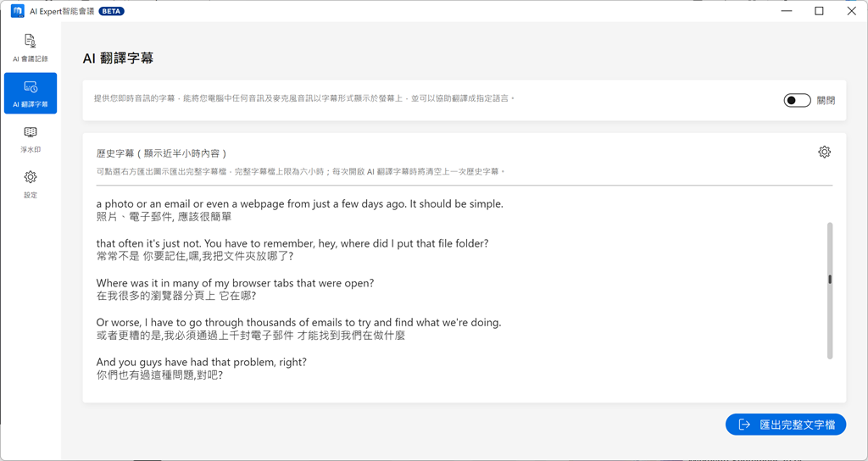
Task: Open the 歷史字幕 gear settings
Action: tap(824, 153)
